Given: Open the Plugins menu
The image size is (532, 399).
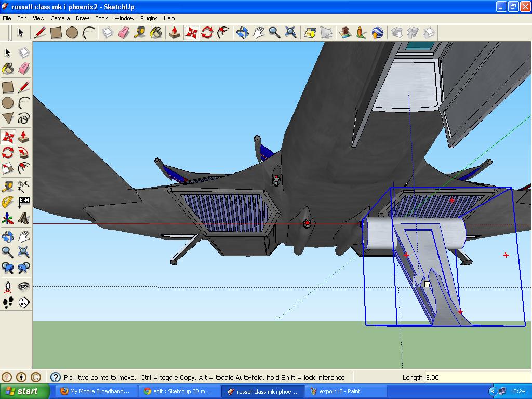Looking at the screenshot, I should point(149,18).
